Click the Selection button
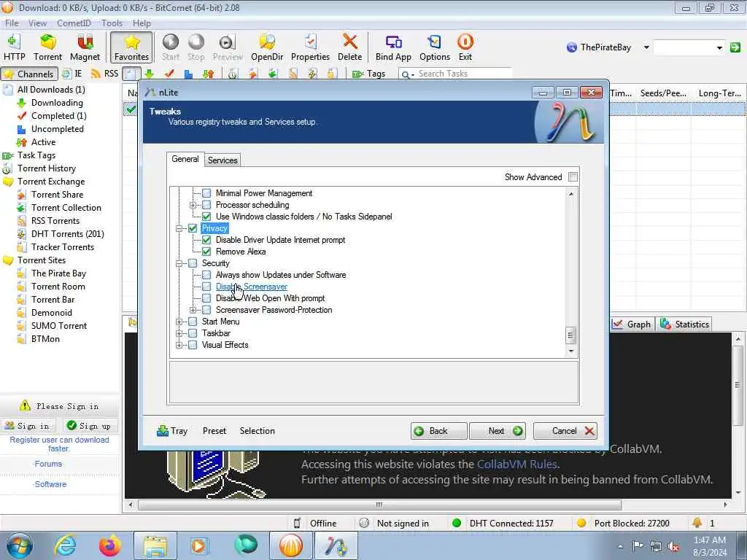This screenshot has height=560, width=747. [258, 431]
